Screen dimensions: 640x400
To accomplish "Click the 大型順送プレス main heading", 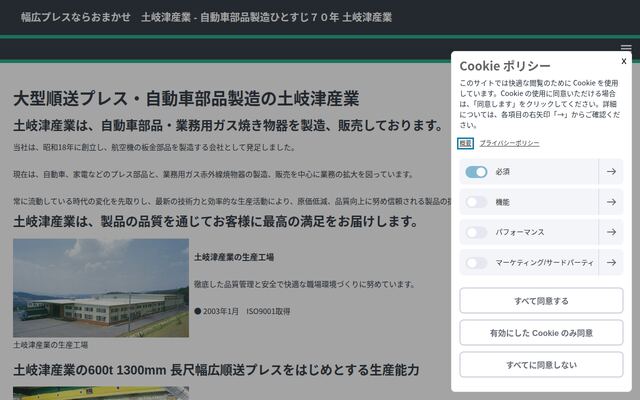I will (x=186, y=98).
